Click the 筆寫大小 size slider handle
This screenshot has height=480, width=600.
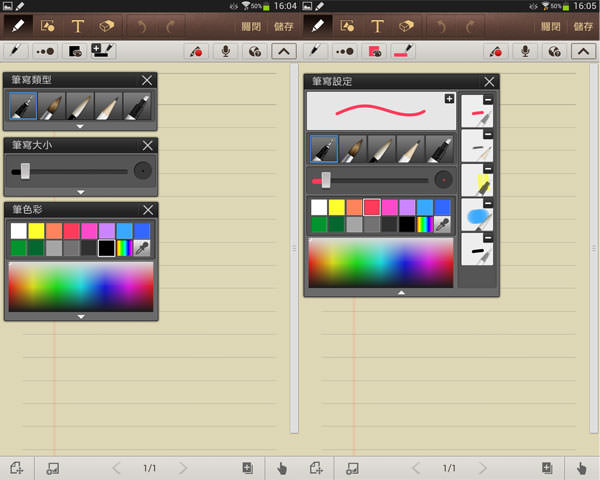coord(25,171)
